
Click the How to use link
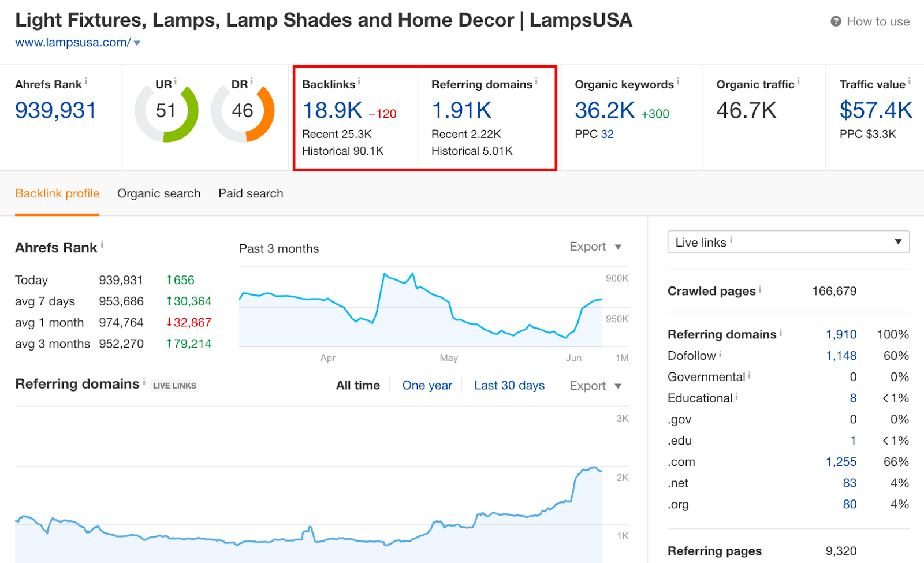878,21
